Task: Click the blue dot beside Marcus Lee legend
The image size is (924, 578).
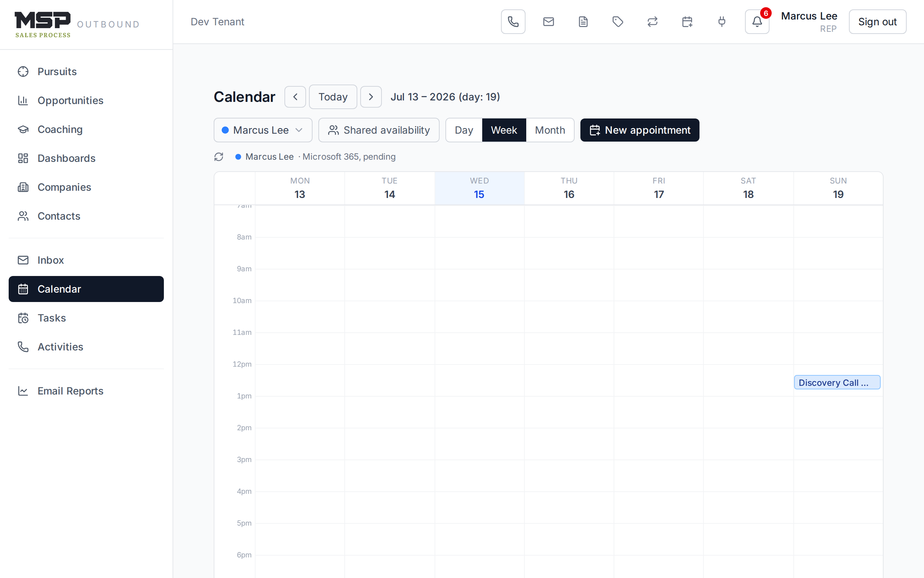Action: (x=238, y=157)
